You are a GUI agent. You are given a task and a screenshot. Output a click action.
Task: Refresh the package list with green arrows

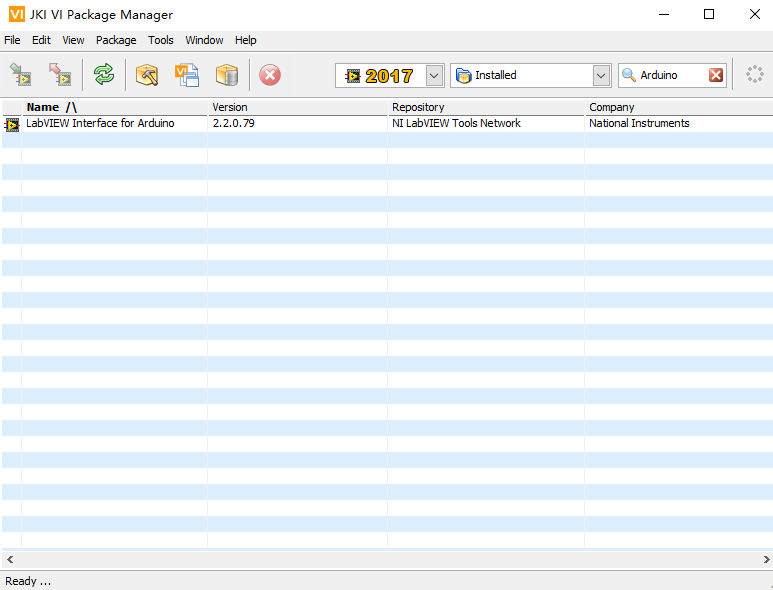coord(104,75)
